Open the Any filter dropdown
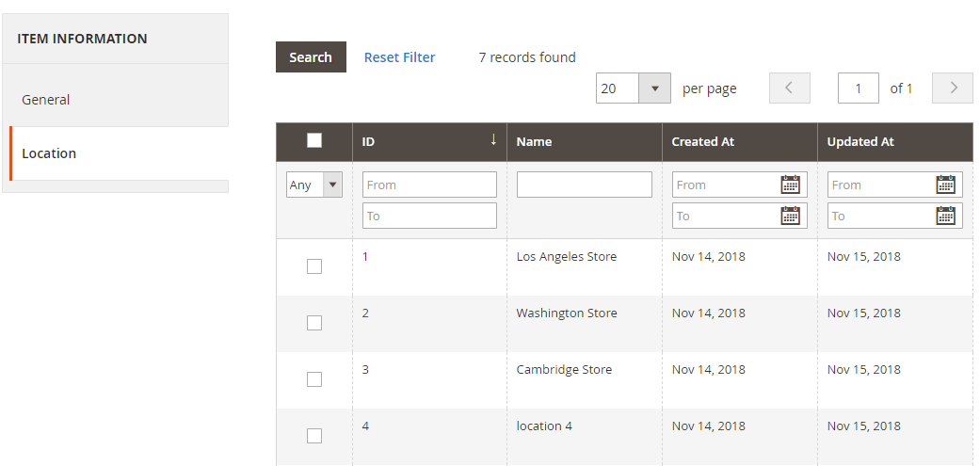This screenshot has width=980, height=466. (x=313, y=185)
